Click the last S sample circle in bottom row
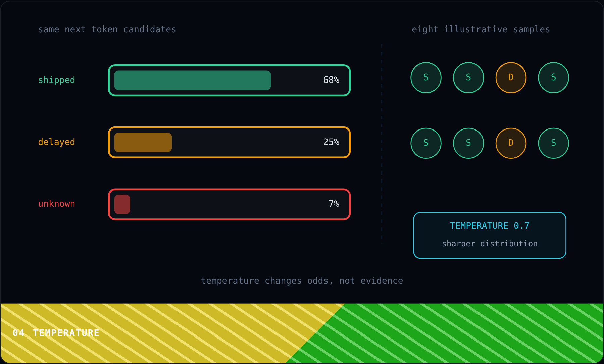 (x=553, y=143)
